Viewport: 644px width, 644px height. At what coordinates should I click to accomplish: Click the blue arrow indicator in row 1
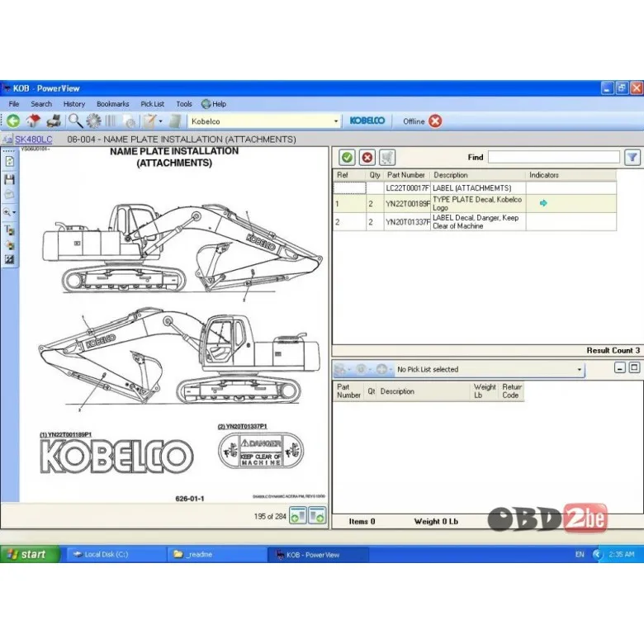click(543, 203)
